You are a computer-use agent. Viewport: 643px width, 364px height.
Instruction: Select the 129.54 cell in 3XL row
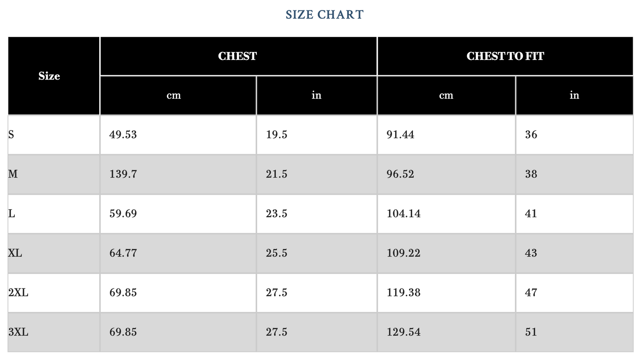coord(403,332)
